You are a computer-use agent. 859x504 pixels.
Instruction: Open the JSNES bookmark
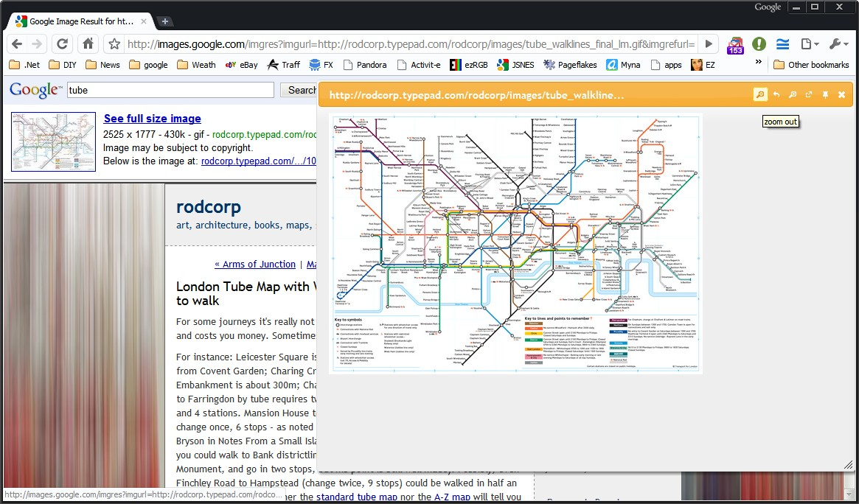pyautogui.click(x=515, y=65)
